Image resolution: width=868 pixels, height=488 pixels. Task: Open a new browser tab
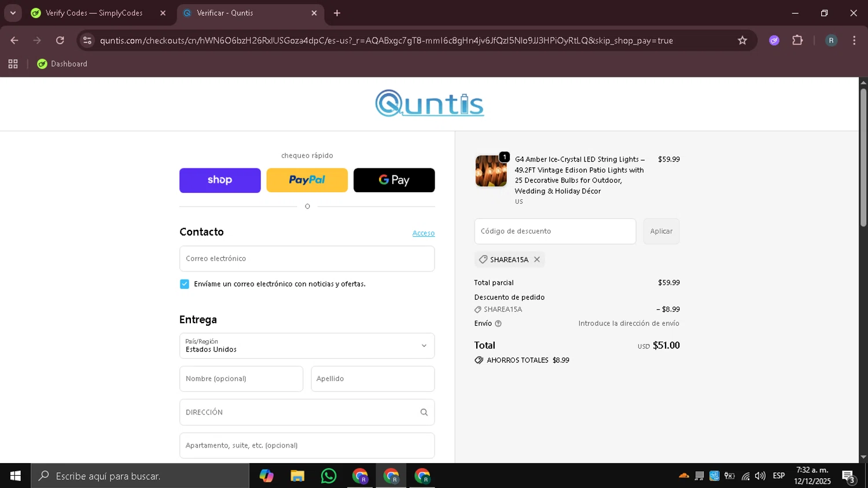[x=337, y=13]
